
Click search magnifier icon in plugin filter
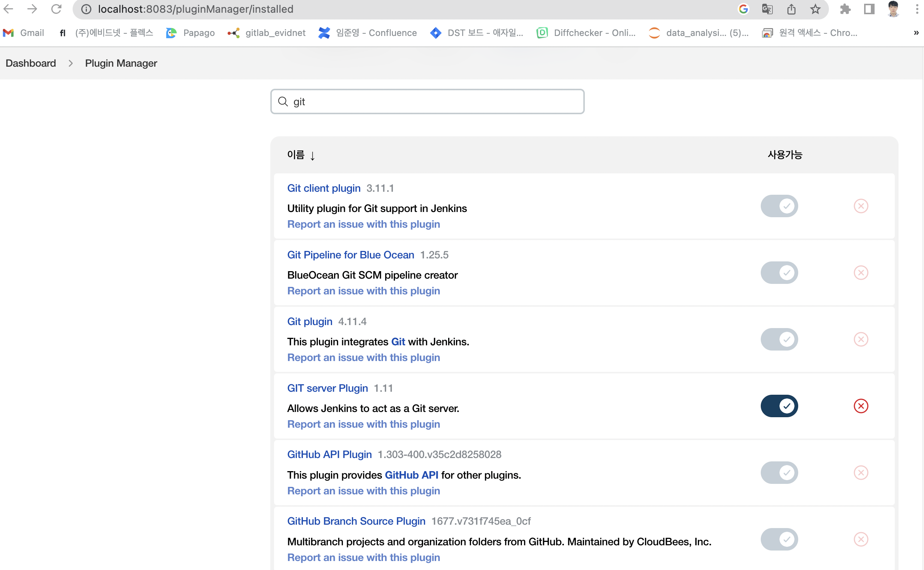click(283, 101)
